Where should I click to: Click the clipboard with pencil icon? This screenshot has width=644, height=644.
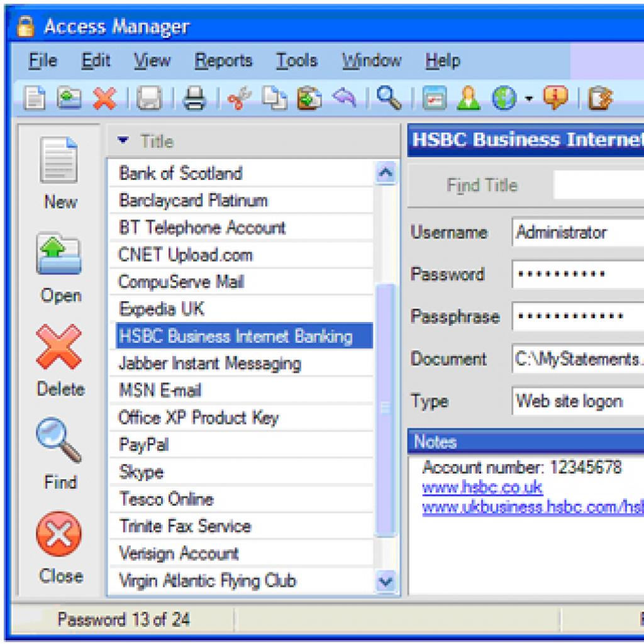tap(601, 98)
